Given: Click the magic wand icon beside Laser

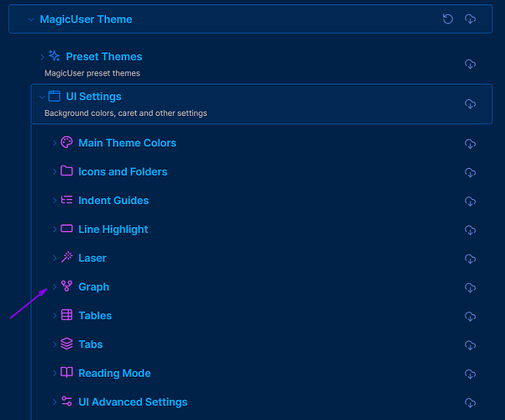Looking at the screenshot, I should click(66, 257).
